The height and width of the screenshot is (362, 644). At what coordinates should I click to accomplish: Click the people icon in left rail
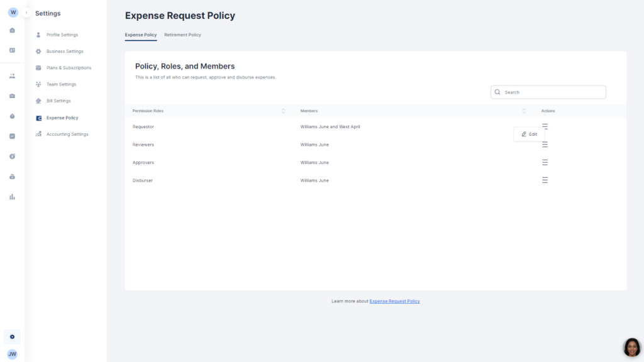pos(12,76)
